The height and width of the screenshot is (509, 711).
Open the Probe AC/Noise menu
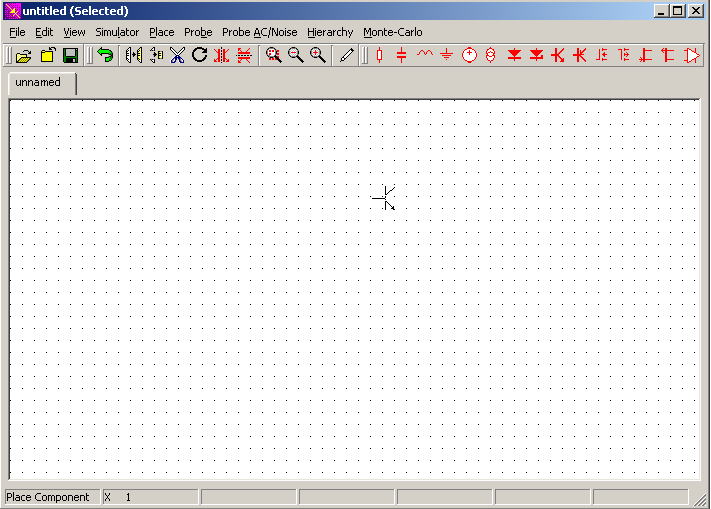click(x=259, y=32)
